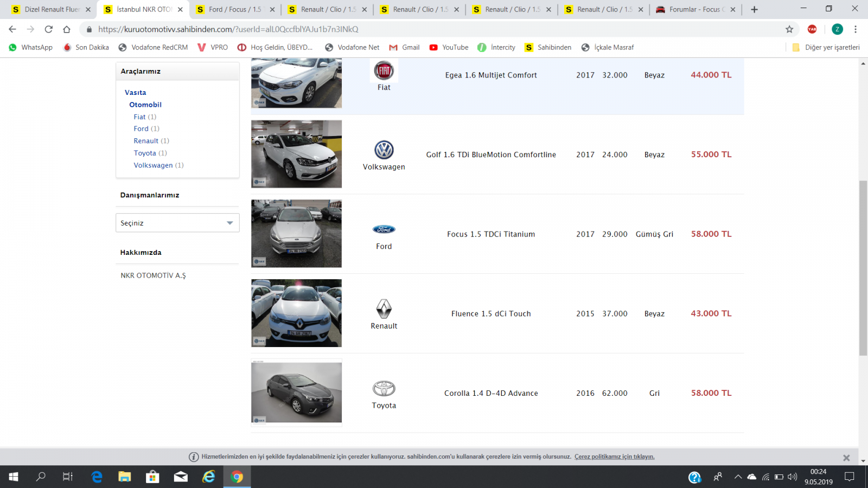This screenshot has height=488, width=868.
Task: Switch to the Forumlar - Focus tab
Action: click(x=697, y=9)
